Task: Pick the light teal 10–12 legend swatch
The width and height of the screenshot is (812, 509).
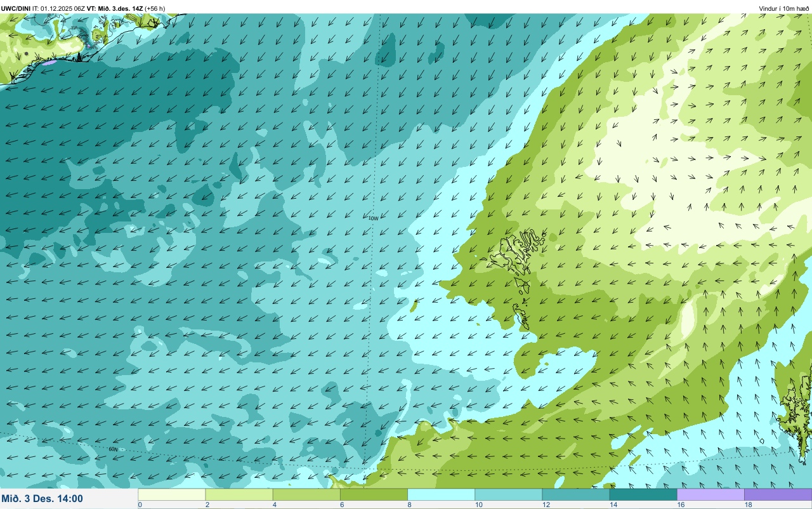Action: coord(508,494)
